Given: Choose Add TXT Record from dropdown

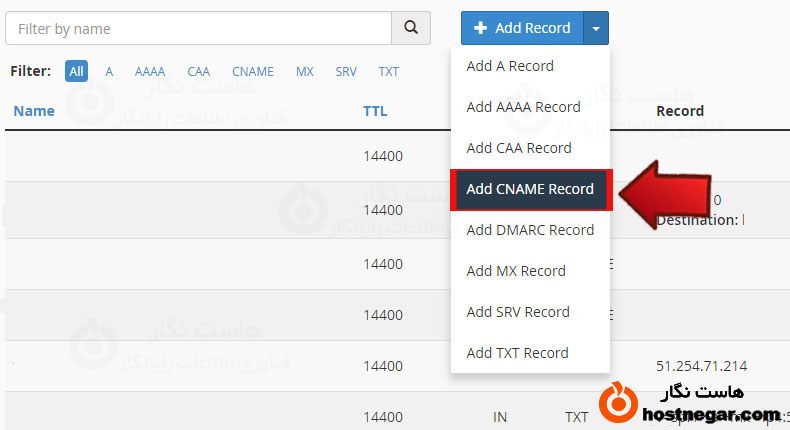Looking at the screenshot, I should (517, 353).
